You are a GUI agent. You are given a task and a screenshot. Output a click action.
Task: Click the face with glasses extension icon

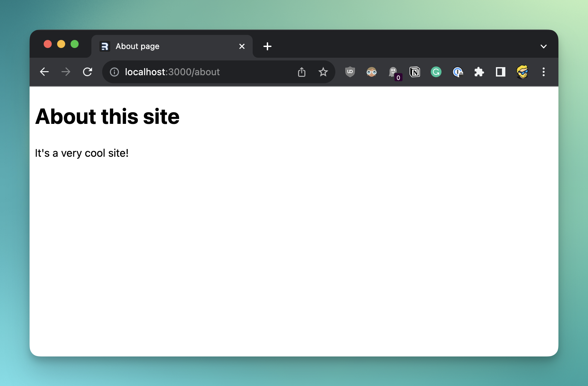pyautogui.click(x=371, y=72)
